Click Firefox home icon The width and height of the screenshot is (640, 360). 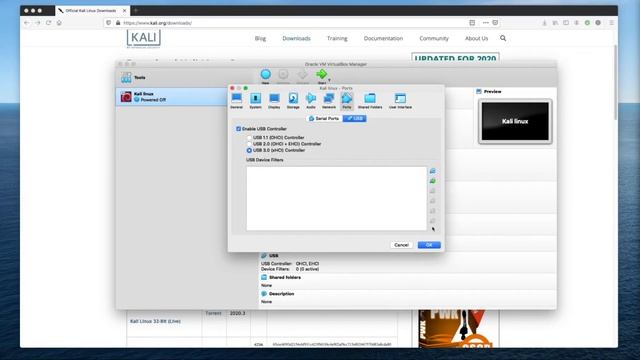[59, 23]
